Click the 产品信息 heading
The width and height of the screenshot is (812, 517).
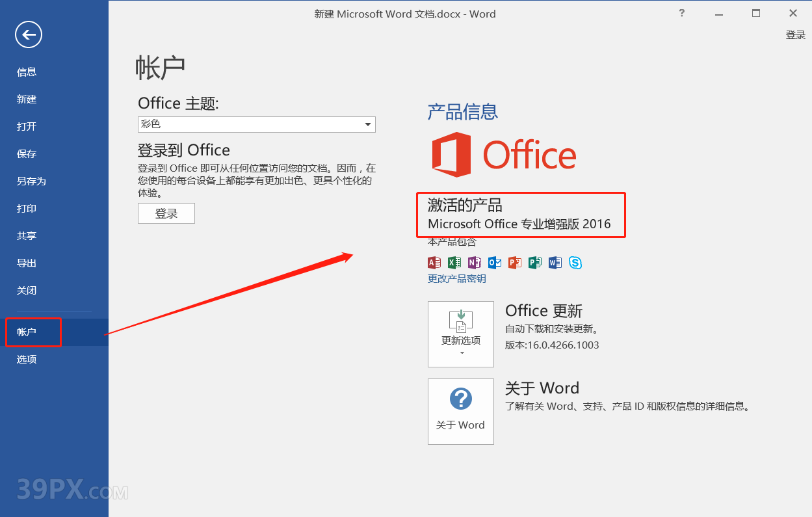[x=463, y=112]
